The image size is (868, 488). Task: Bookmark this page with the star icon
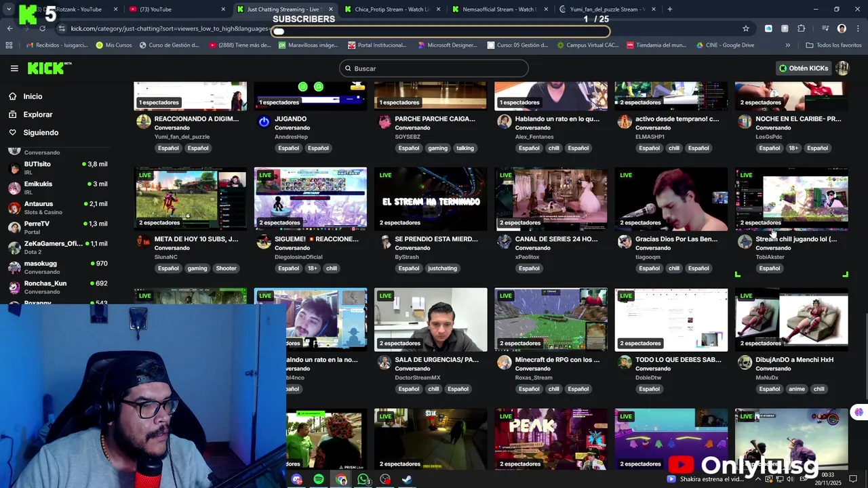tap(746, 28)
